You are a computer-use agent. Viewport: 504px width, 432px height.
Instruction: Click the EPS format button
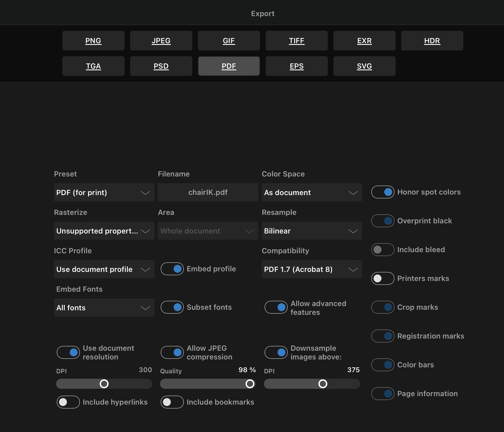pos(296,66)
